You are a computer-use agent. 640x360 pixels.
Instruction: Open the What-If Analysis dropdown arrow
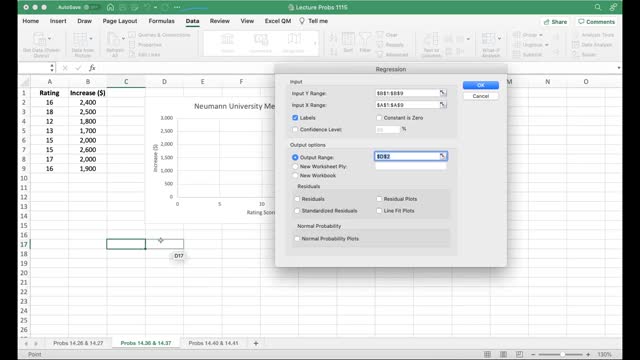(x=499, y=38)
